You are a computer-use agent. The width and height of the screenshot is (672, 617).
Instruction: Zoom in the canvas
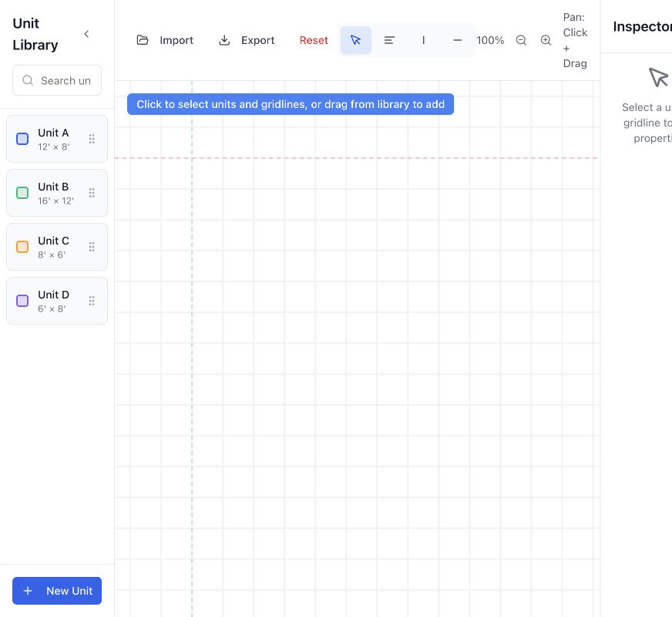[546, 40]
